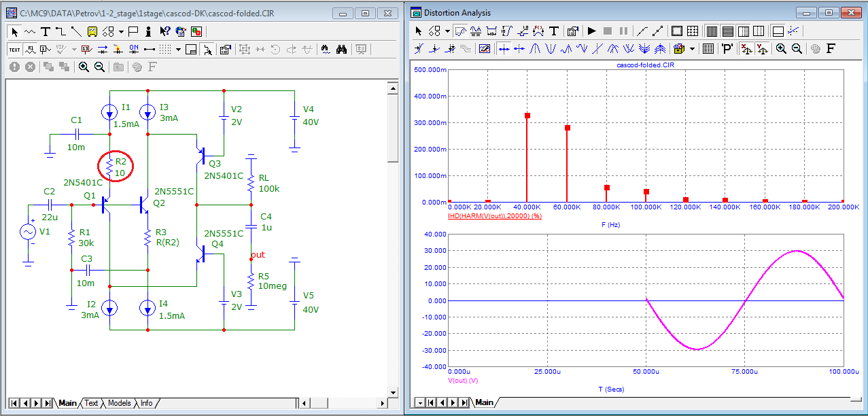Screen dimensions: 868x416
Task: Open the tab list dropdown in Distortion Analysis bottom bar
Action: click(420, 402)
